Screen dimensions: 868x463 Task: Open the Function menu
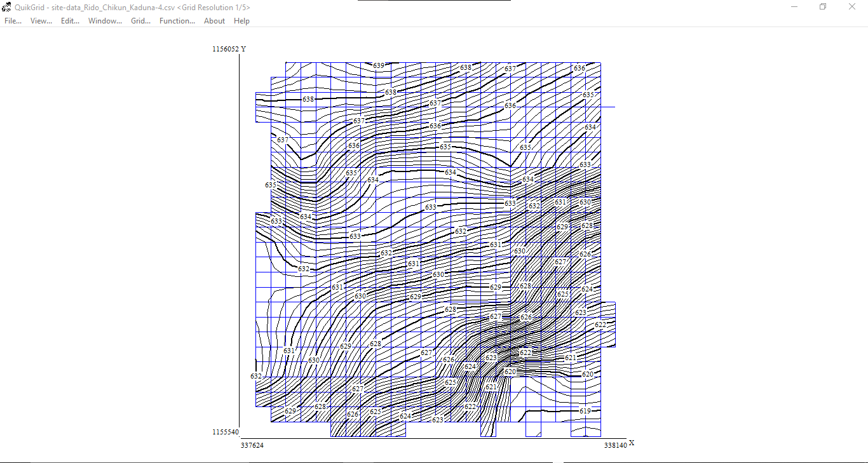tap(176, 20)
